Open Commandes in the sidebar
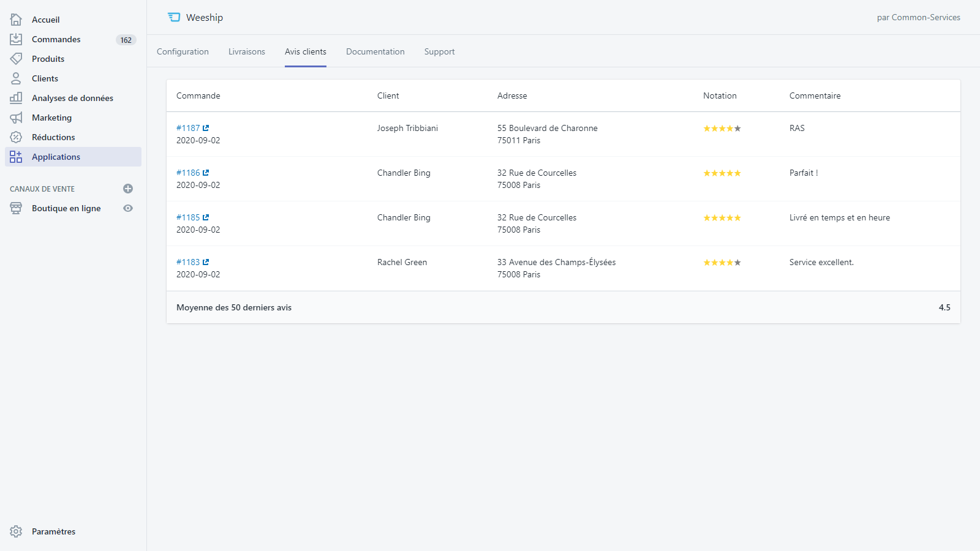The height and width of the screenshot is (551, 980). pos(56,39)
